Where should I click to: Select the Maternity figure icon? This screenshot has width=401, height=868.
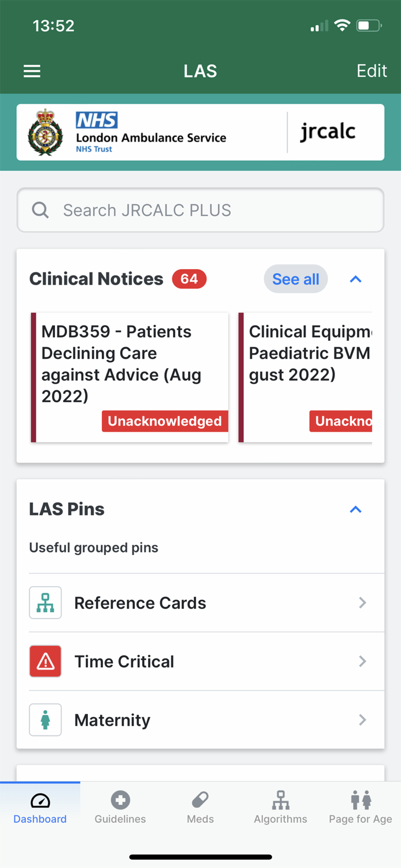[45, 720]
